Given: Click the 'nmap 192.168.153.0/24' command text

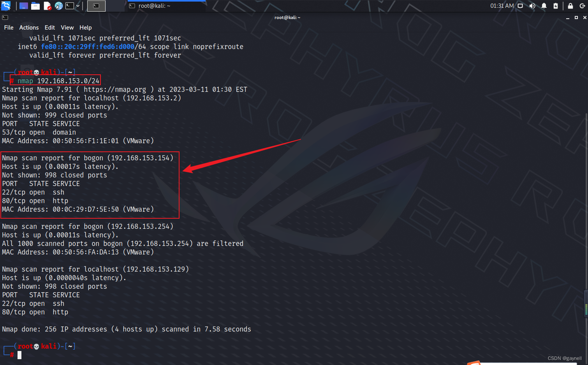Looking at the screenshot, I should pyautogui.click(x=58, y=81).
